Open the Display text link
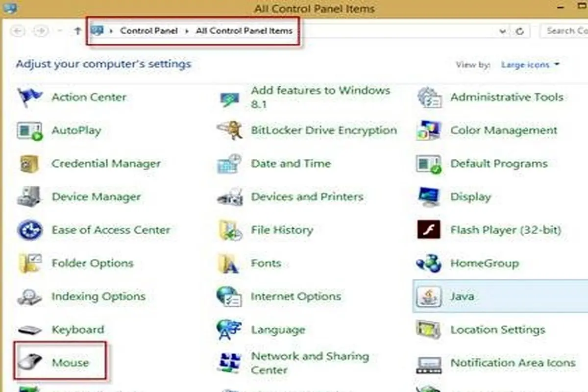This screenshot has height=392, width=588. tap(470, 197)
